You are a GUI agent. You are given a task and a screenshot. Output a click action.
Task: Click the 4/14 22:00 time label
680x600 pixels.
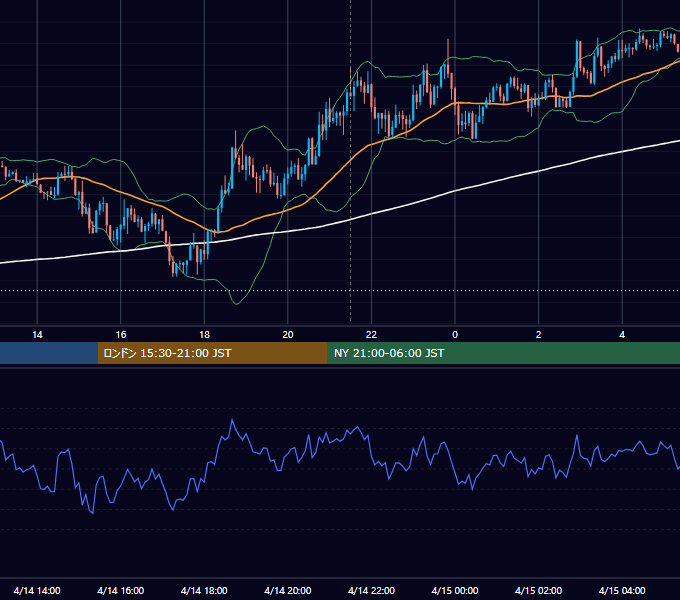pyautogui.click(x=371, y=590)
